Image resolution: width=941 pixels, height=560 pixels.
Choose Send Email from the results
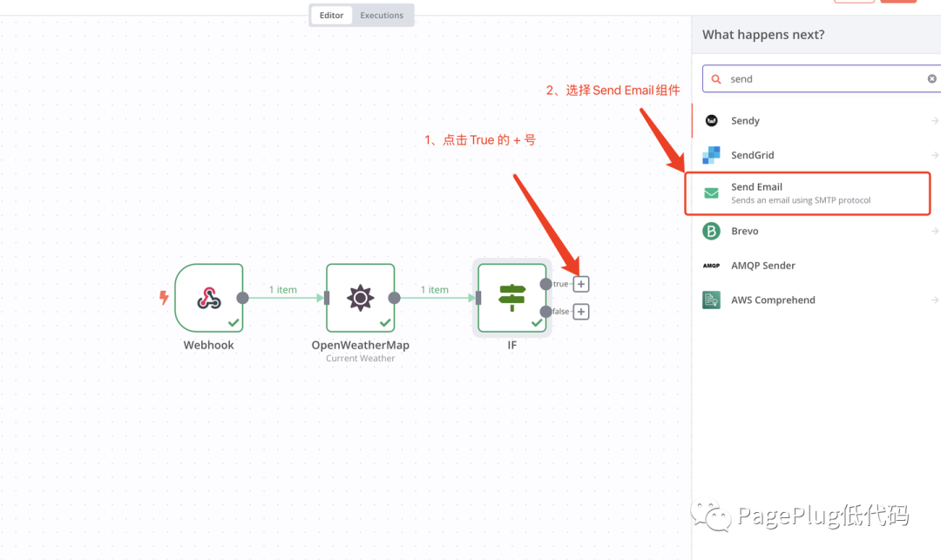click(808, 193)
